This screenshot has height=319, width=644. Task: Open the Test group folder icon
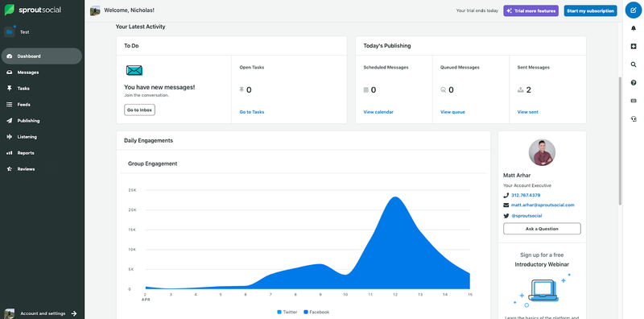point(10,31)
